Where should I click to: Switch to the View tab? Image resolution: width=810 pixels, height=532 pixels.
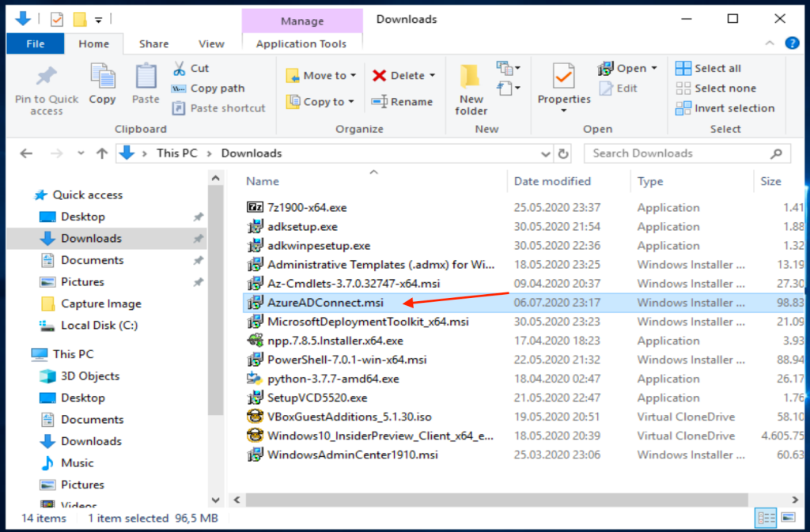(211, 43)
